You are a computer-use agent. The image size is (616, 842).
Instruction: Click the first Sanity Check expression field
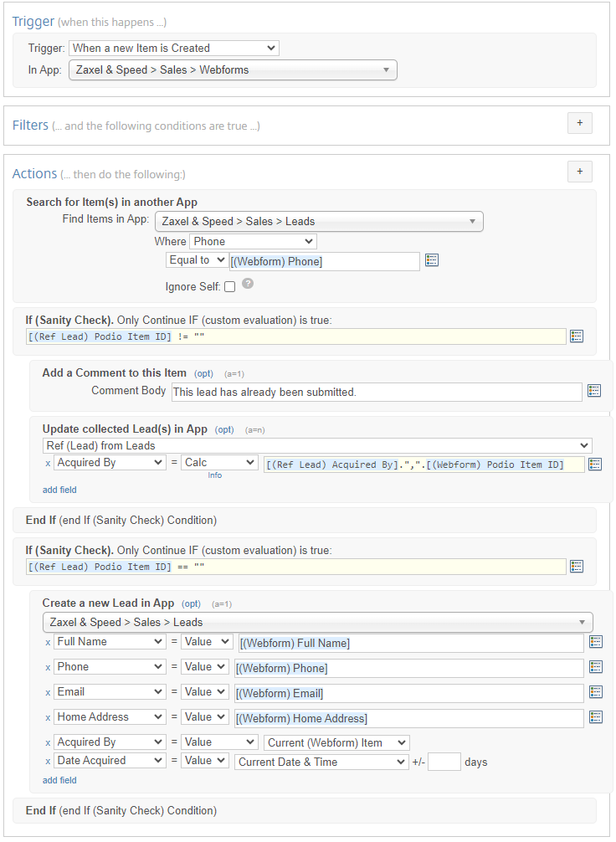coord(296,336)
